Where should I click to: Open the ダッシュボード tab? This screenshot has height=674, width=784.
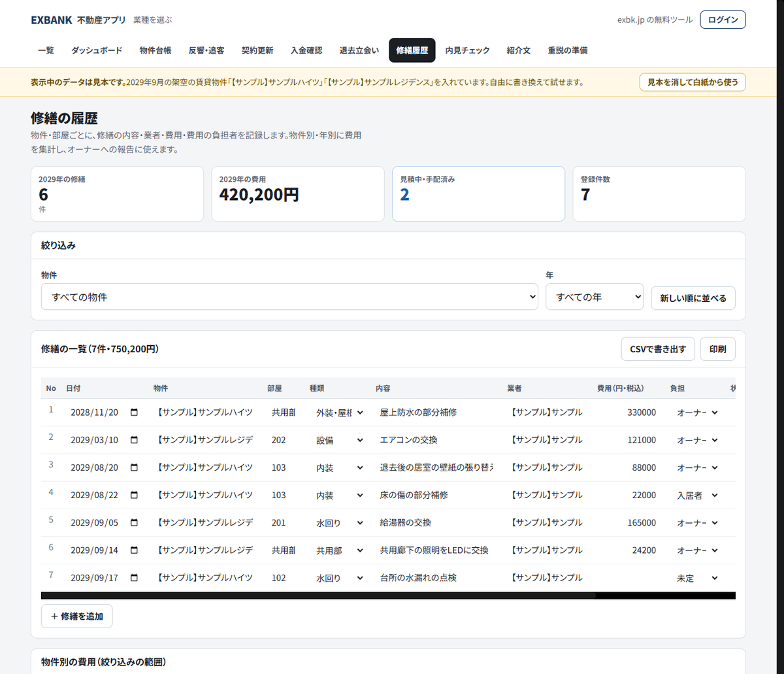click(96, 50)
